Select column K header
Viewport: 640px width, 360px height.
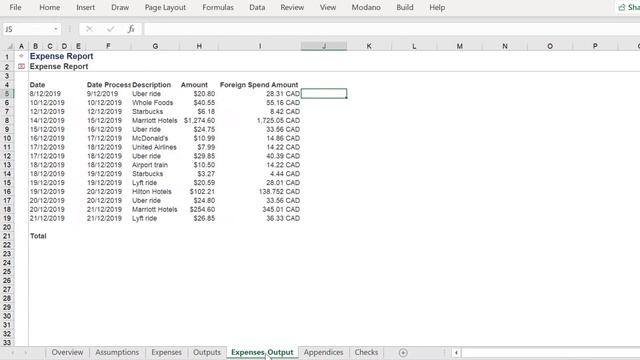(369, 46)
